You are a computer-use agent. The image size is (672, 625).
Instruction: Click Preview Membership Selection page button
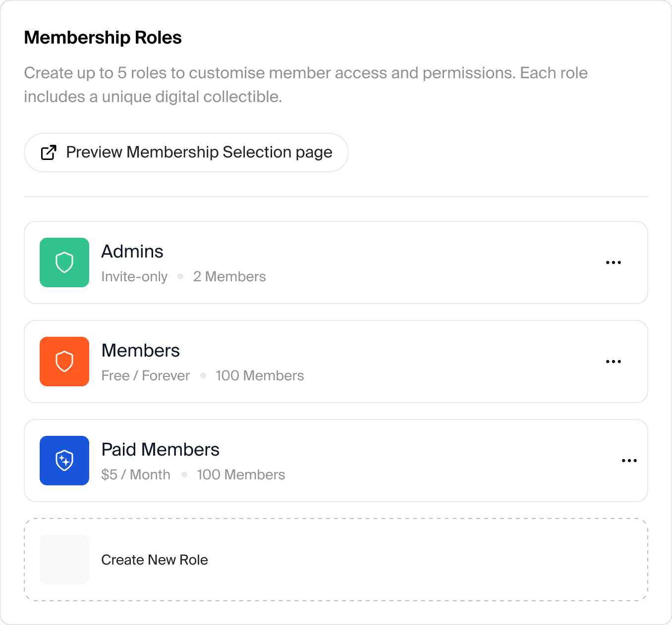[186, 153]
